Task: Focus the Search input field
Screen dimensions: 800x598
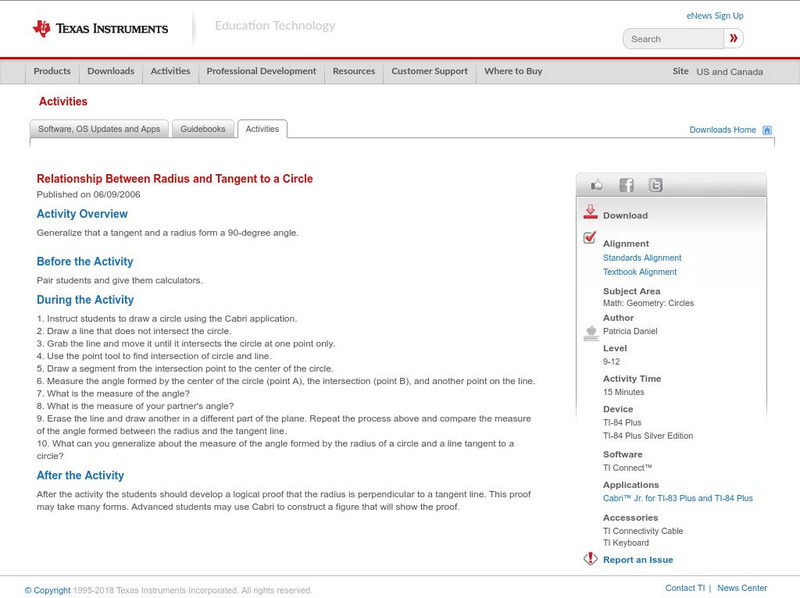Action: pos(672,39)
